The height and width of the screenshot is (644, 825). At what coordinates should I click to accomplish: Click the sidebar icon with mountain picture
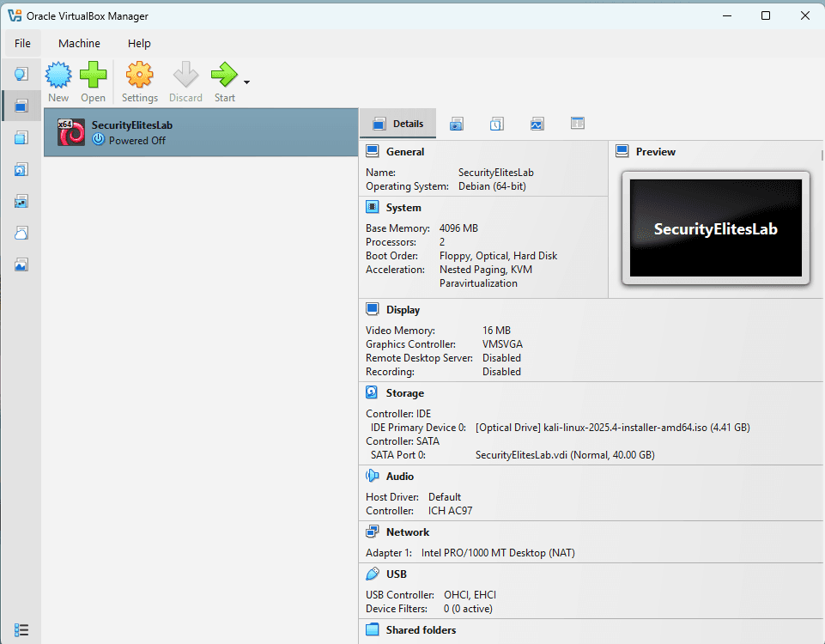[x=21, y=264]
